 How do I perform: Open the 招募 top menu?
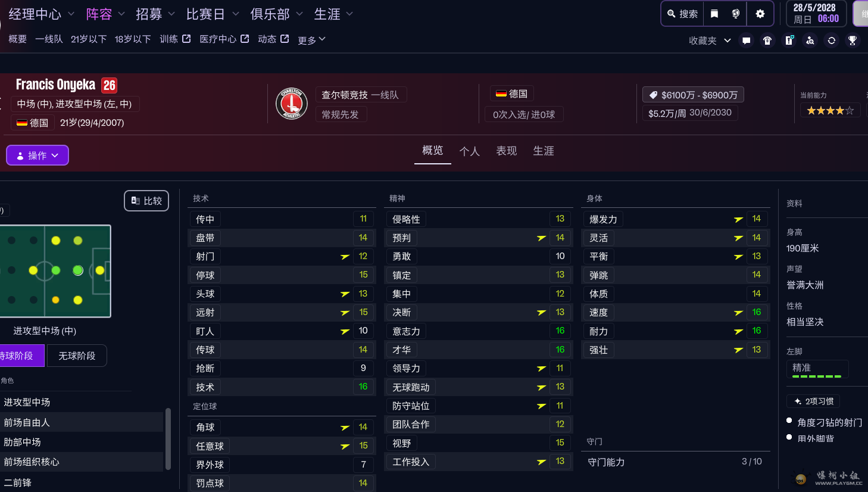pyautogui.click(x=155, y=14)
